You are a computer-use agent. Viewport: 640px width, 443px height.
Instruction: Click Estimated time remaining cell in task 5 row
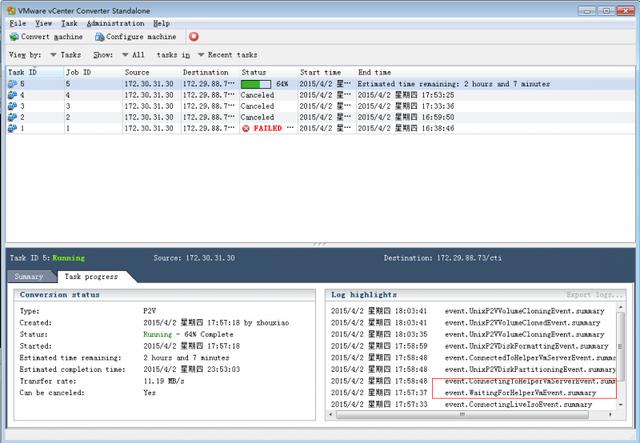(x=453, y=84)
